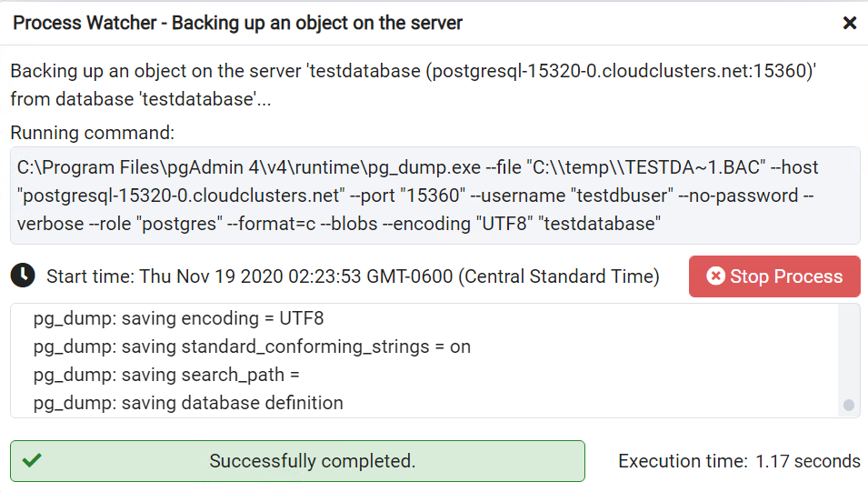Click the clock icon beside Start time
This screenshot has width=868, height=492.
pyautogui.click(x=24, y=276)
